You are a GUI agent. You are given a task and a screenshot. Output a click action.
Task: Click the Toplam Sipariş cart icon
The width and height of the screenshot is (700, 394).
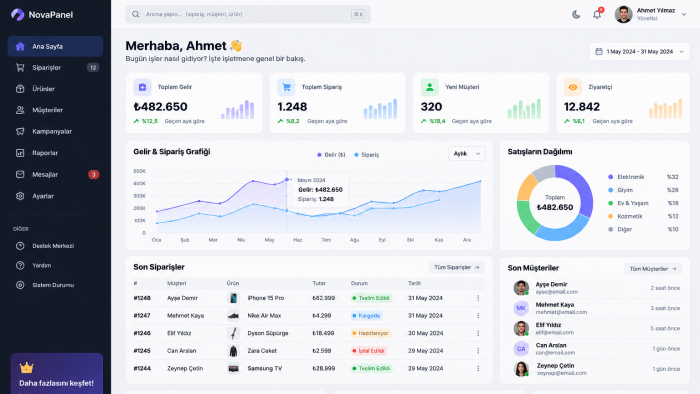tap(286, 87)
